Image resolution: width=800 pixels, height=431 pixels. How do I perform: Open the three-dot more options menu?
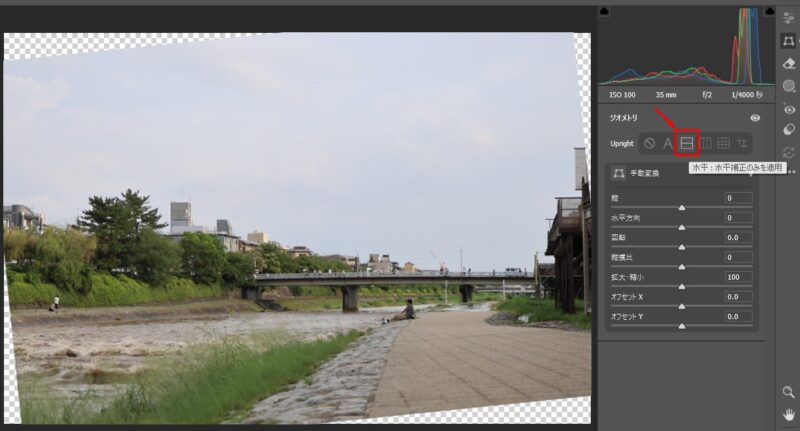(790, 171)
